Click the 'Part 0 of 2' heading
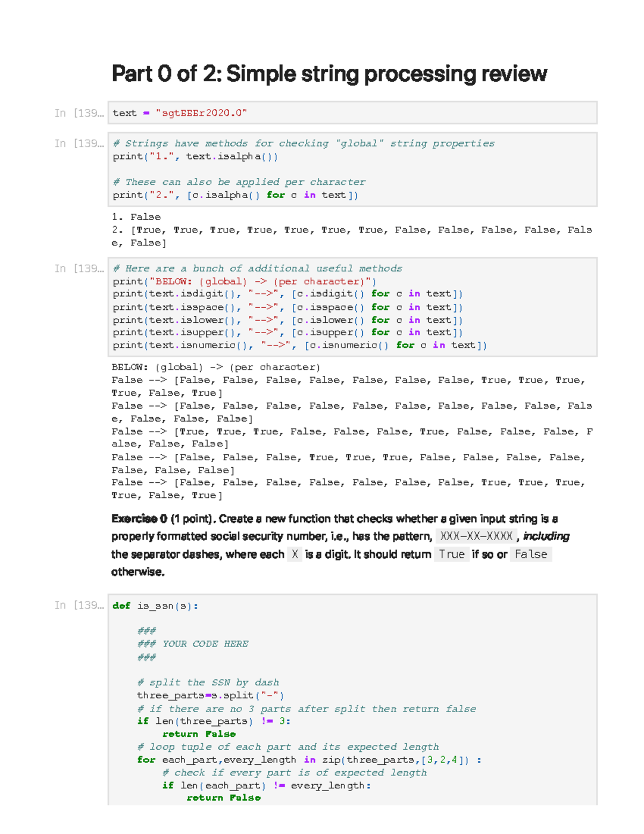 [328, 74]
